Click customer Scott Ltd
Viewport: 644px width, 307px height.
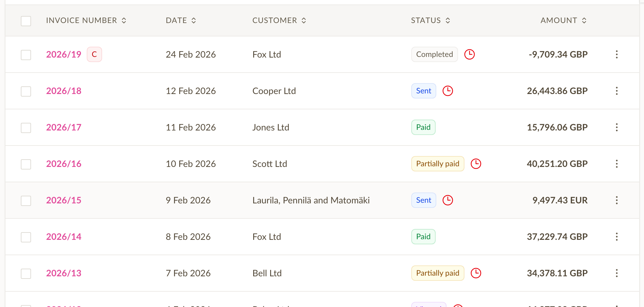tap(270, 164)
